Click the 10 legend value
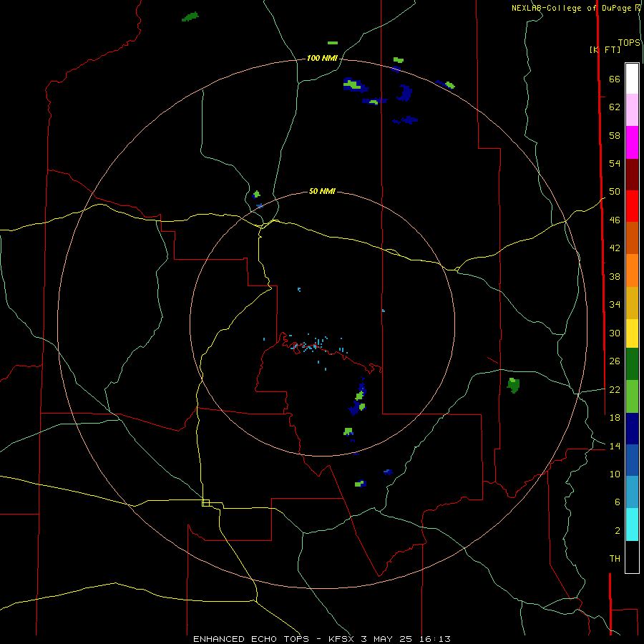 [x=615, y=474]
